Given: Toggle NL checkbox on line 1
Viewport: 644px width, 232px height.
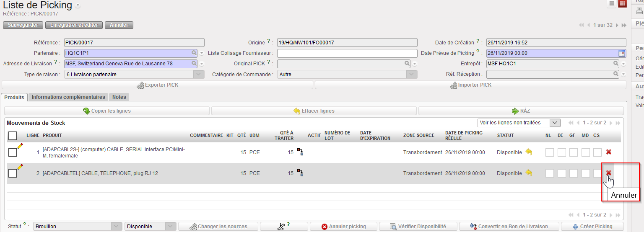Looking at the screenshot, I should pyautogui.click(x=549, y=152).
